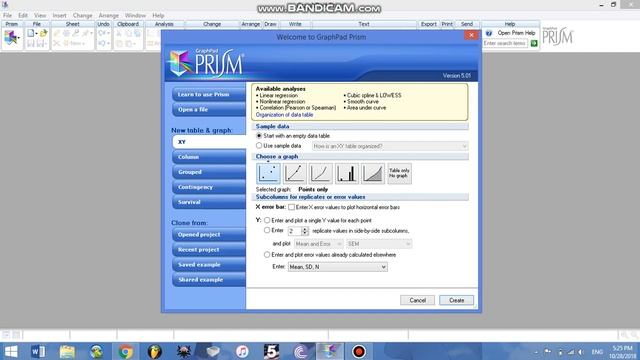Open the SEM error type dropdown
This screenshot has height=360, width=640.
[379, 244]
